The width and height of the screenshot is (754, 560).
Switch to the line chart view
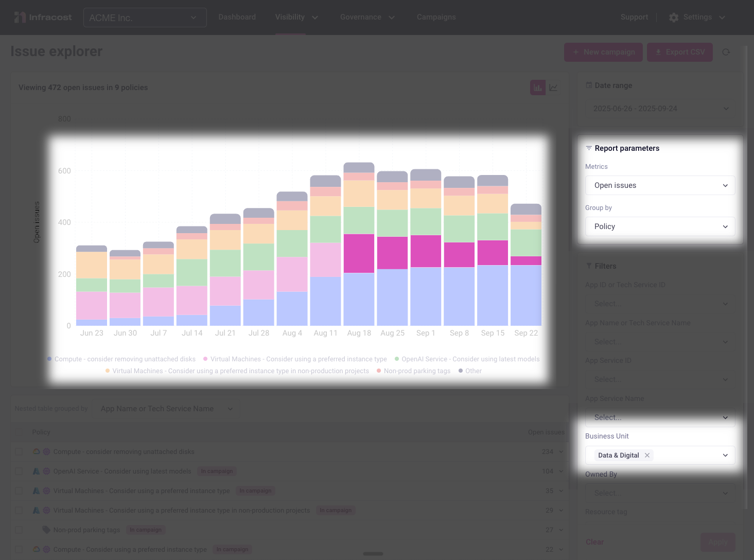point(553,87)
